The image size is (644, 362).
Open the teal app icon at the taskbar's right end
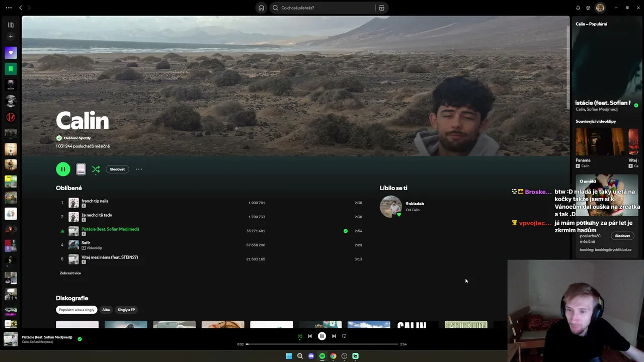pyautogui.click(x=355, y=356)
